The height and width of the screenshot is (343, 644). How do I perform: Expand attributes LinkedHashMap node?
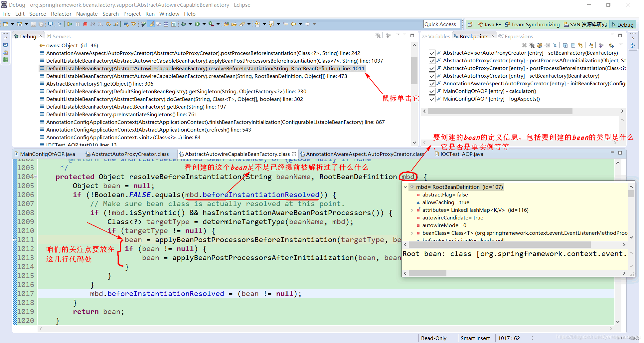412,210
